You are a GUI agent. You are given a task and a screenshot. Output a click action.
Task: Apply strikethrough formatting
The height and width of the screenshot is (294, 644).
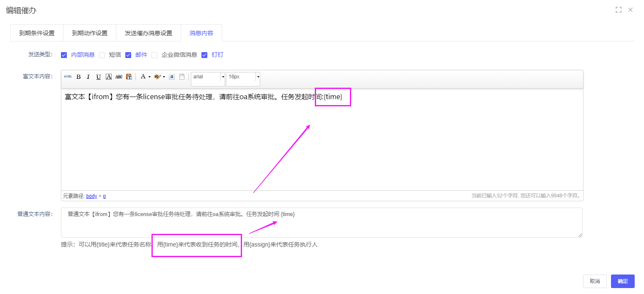click(x=119, y=77)
